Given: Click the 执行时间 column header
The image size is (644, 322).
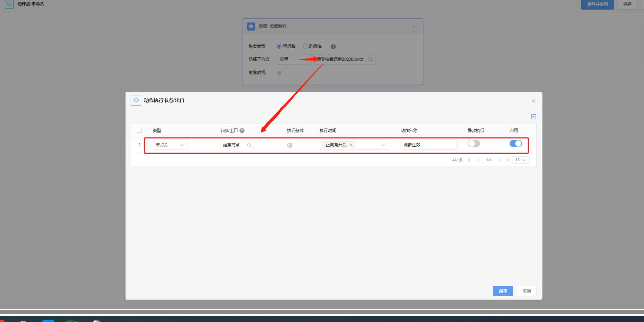Looking at the screenshot, I should tap(328, 131).
